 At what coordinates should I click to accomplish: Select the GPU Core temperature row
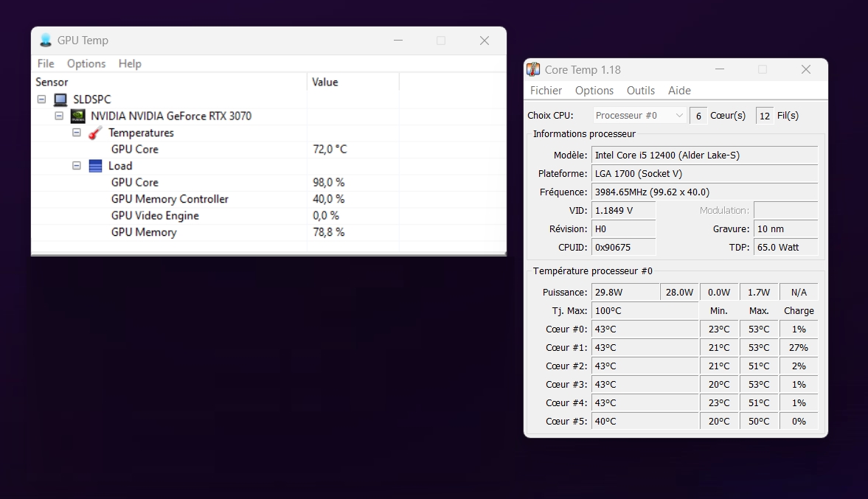[x=135, y=149]
